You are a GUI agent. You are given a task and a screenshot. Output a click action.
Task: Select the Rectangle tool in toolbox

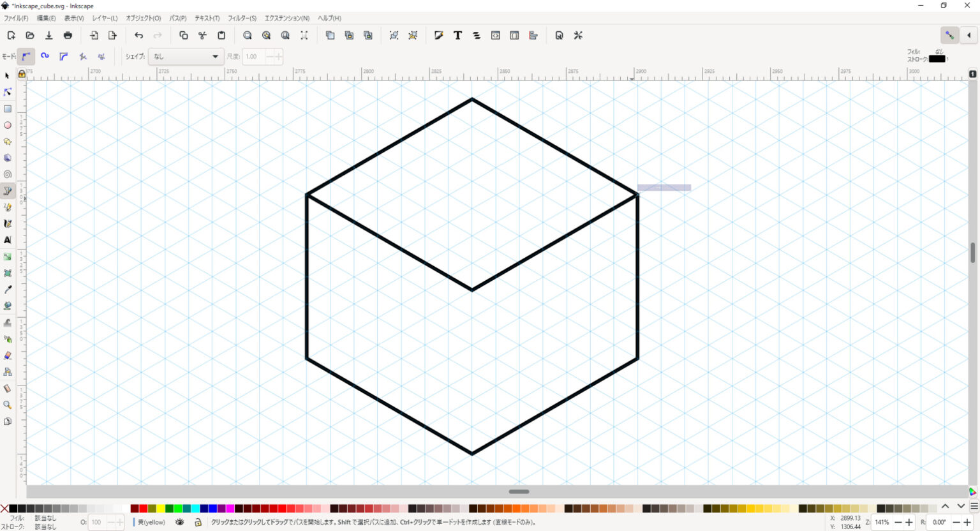pos(8,109)
